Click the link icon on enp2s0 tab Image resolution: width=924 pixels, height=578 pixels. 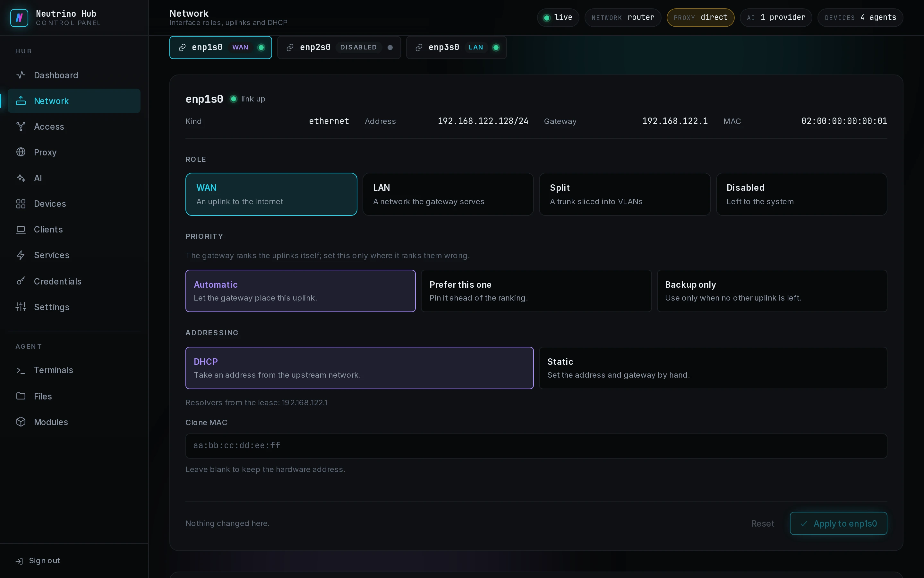(x=290, y=48)
